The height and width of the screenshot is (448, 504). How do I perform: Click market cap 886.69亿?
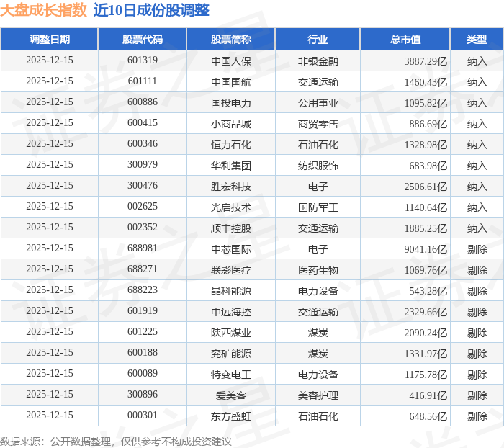tap(428, 124)
